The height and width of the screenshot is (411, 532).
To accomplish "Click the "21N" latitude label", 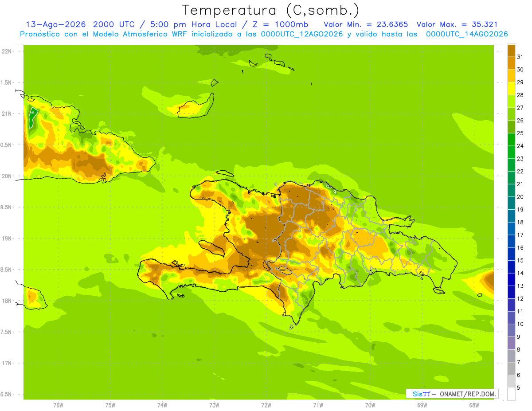I will [x=7, y=114].
